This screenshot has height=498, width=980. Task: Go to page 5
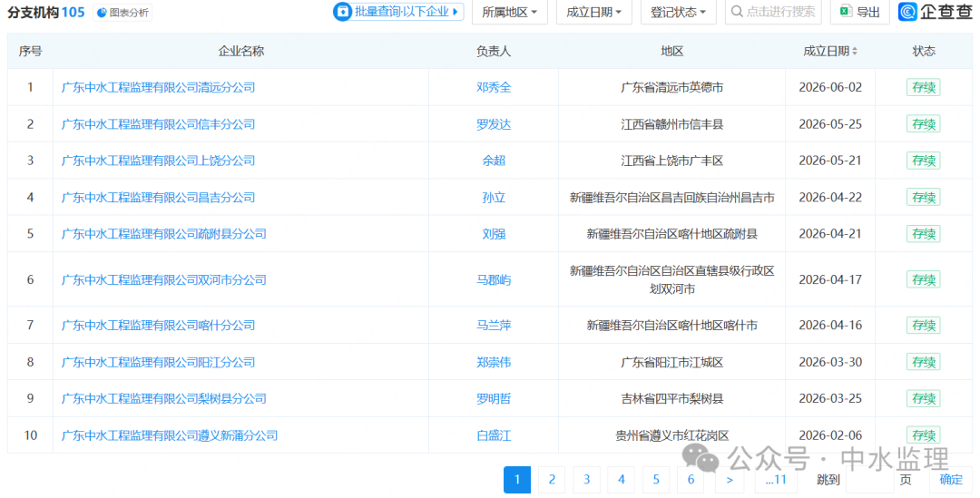(656, 479)
